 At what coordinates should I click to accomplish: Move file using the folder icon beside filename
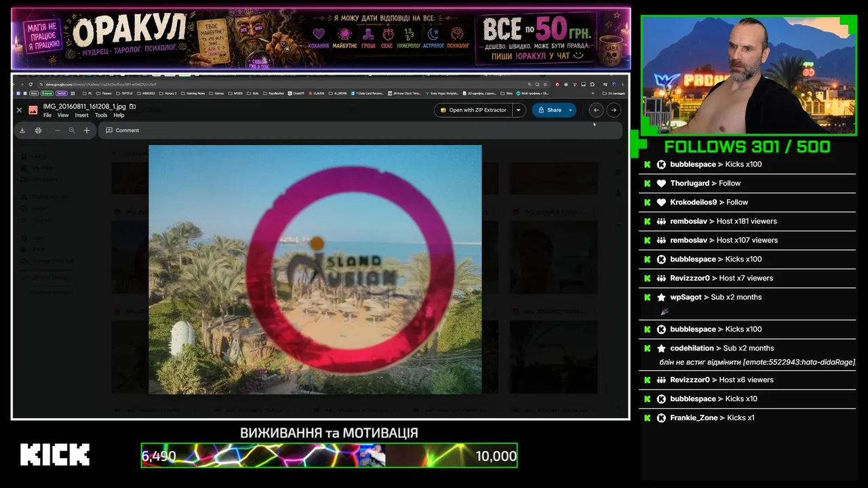point(132,106)
